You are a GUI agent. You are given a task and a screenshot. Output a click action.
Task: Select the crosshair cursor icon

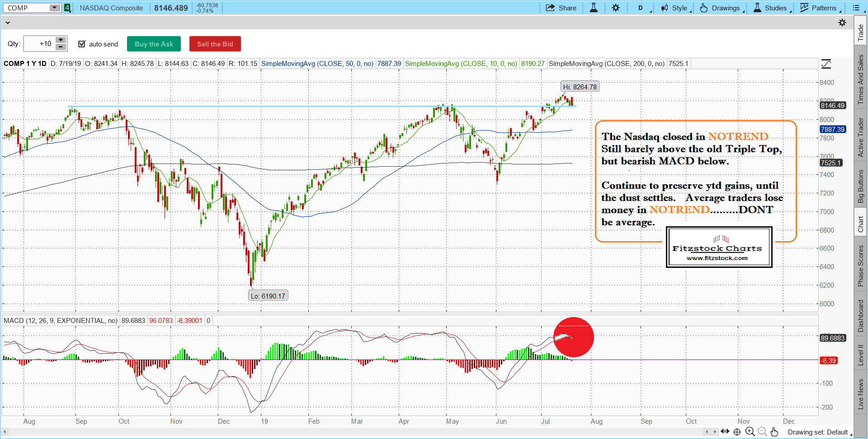(737, 432)
